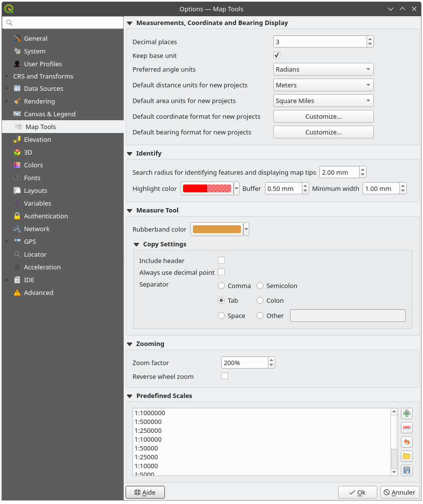The width and height of the screenshot is (423, 504).
Task: Restore default predefined scales
Action: point(406,442)
